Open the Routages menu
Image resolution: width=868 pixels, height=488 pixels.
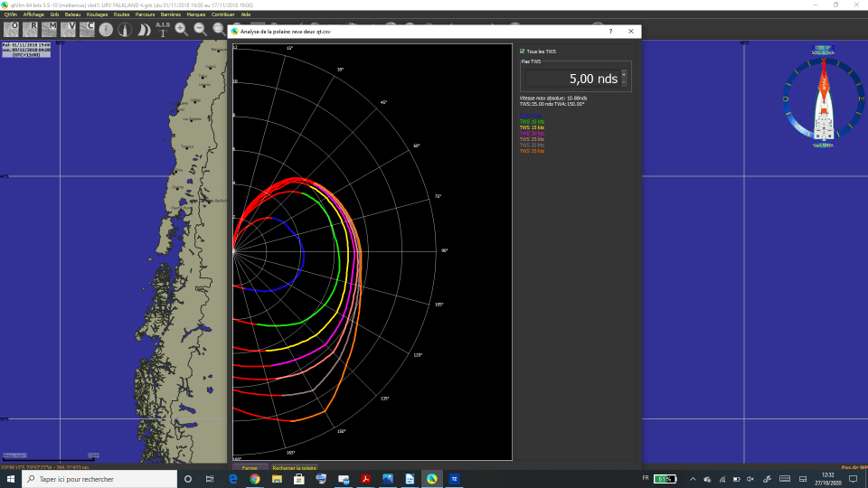point(97,14)
